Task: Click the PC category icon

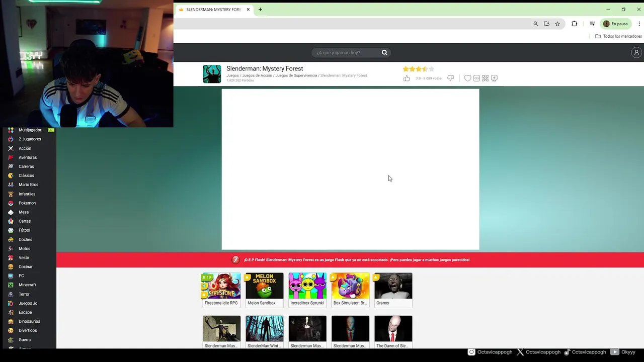Action: 11,276
